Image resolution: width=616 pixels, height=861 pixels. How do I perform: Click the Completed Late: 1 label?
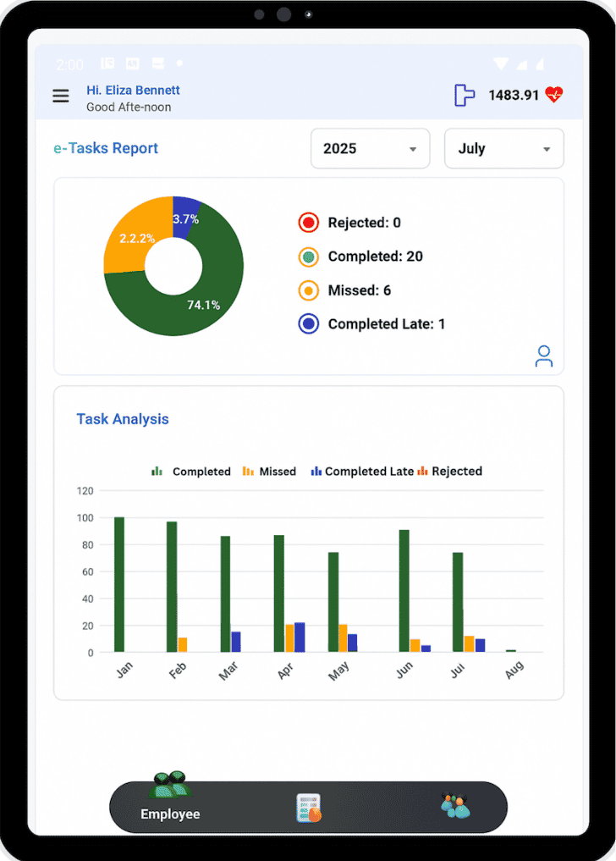pos(387,324)
